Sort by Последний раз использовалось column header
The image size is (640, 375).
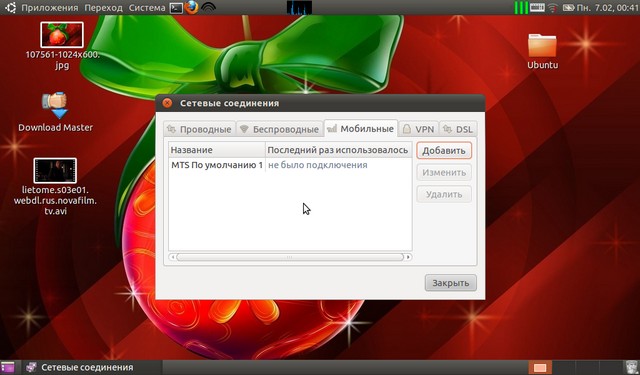[338, 150]
